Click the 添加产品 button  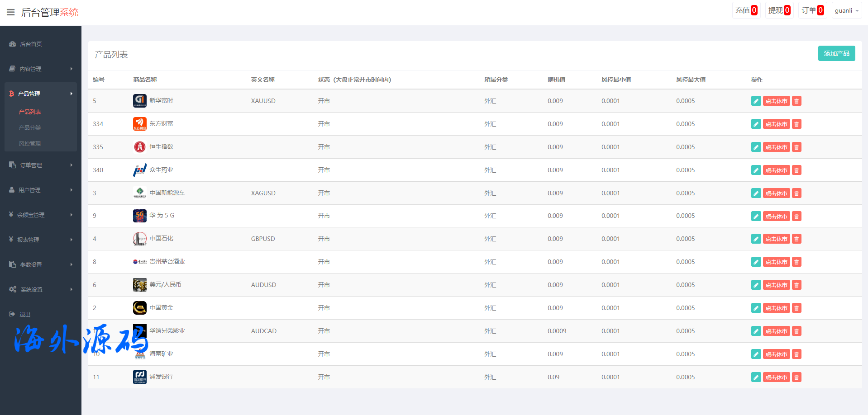pos(836,53)
